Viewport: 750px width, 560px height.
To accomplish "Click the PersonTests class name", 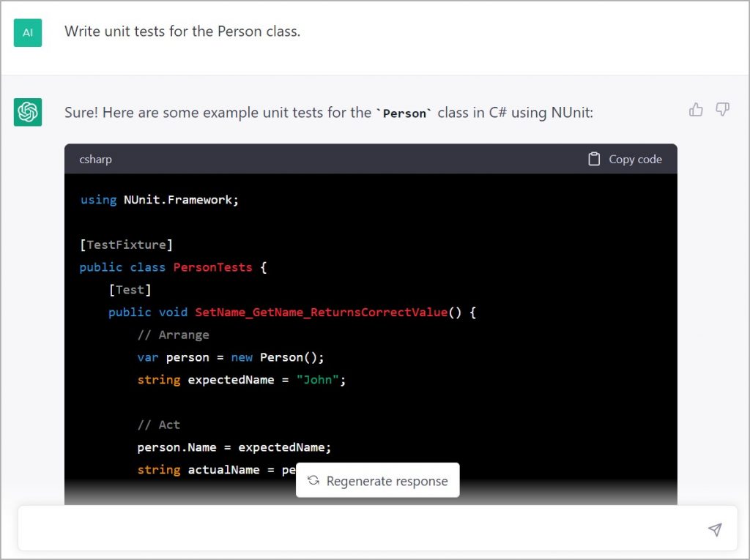I will (212, 267).
